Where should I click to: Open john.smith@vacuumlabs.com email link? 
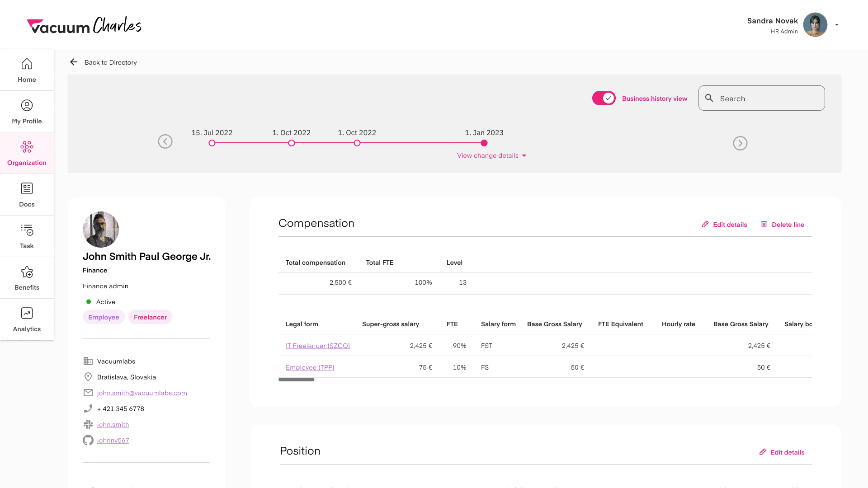pyautogui.click(x=142, y=393)
